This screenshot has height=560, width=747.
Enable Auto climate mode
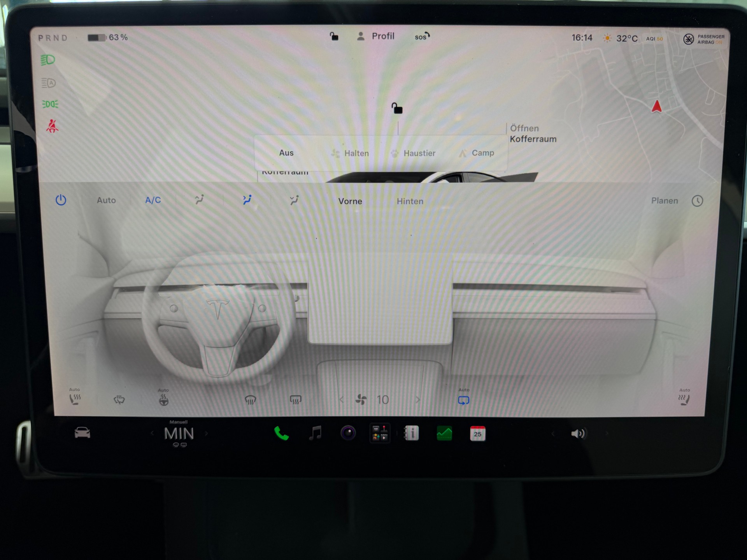106,200
